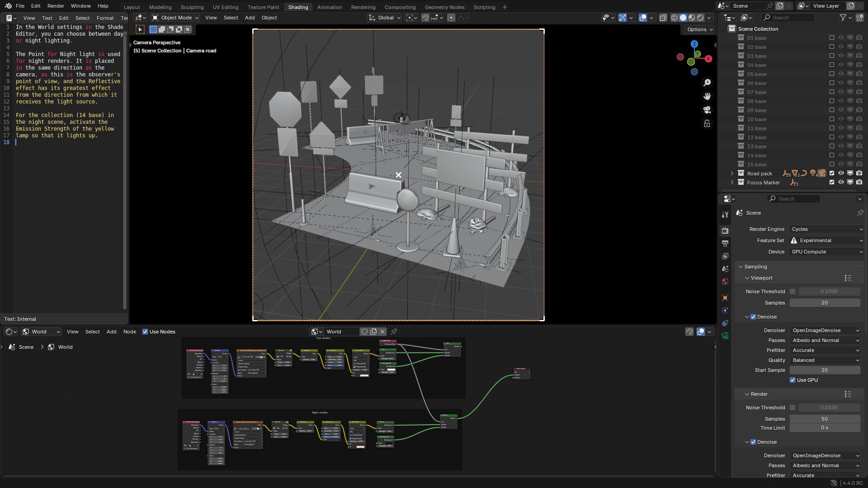The height and width of the screenshot is (488, 868).
Task: Open the Physics properties tab
Action: point(725,310)
